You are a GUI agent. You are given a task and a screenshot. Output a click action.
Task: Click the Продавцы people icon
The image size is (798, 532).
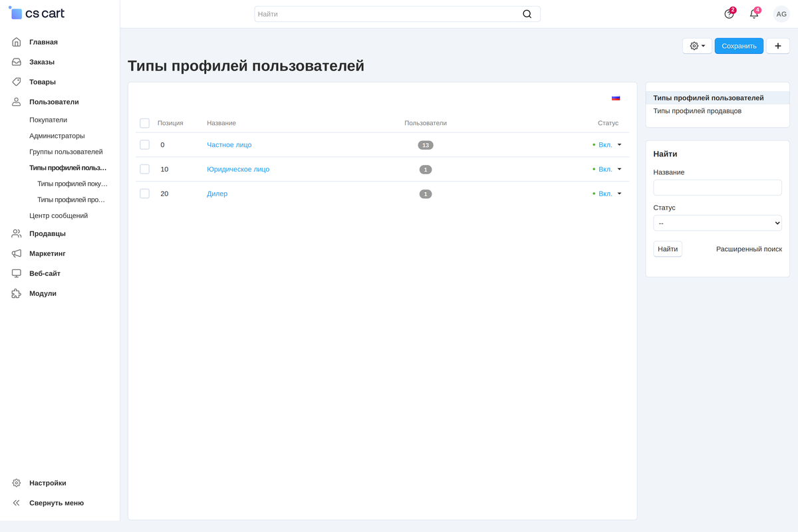coord(17,233)
